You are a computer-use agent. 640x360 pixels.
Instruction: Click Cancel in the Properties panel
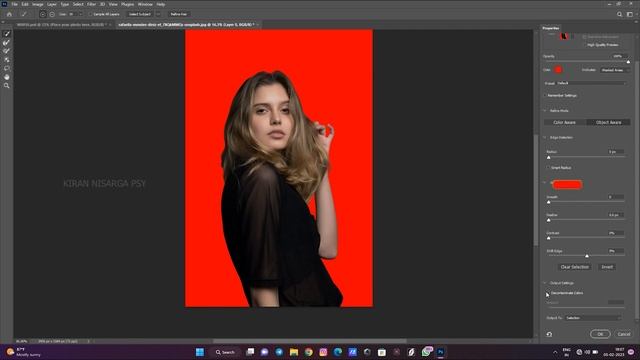(624, 334)
